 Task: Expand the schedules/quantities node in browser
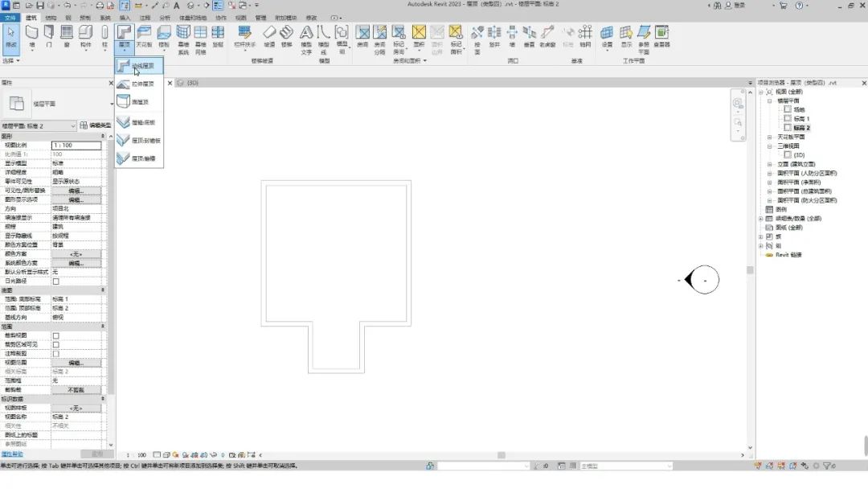(x=760, y=218)
